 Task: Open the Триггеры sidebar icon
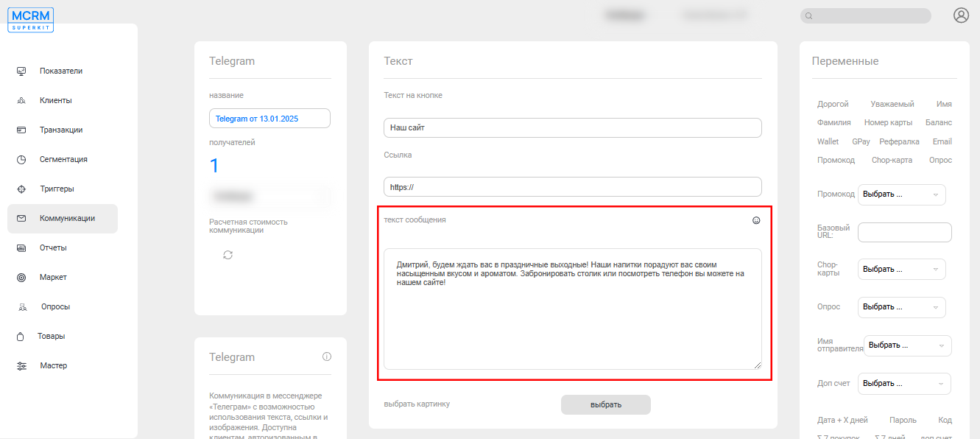[x=21, y=189]
